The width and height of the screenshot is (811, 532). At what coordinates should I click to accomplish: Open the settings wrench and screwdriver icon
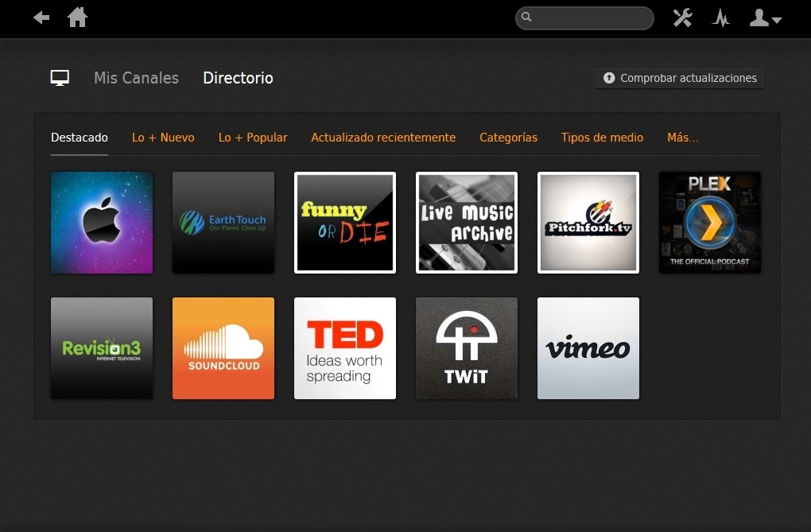tap(683, 18)
